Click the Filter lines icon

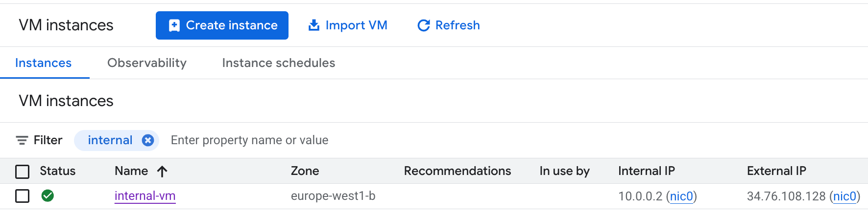click(x=22, y=140)
